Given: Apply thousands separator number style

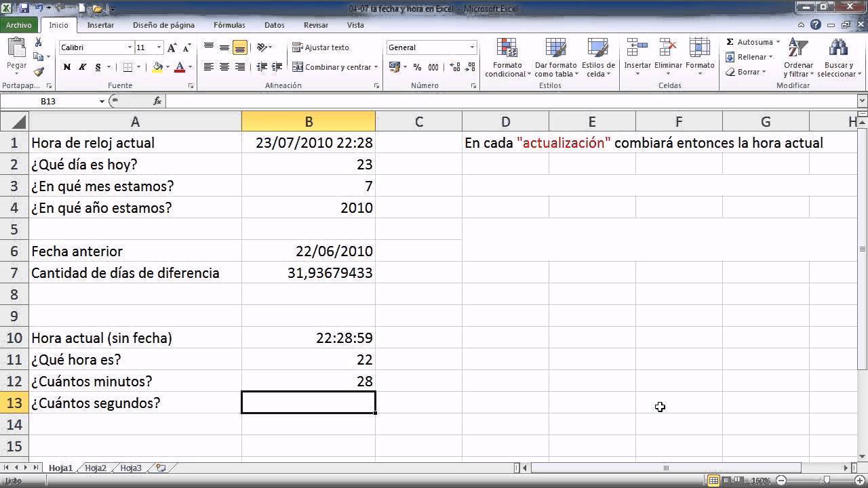Looking at the screenshot, I should click(433, 67).
